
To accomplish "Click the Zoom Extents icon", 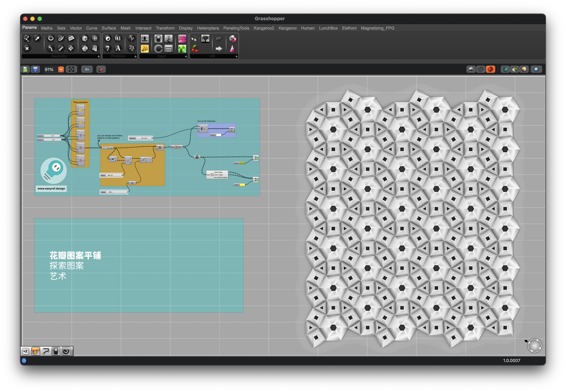I will 71,69.
